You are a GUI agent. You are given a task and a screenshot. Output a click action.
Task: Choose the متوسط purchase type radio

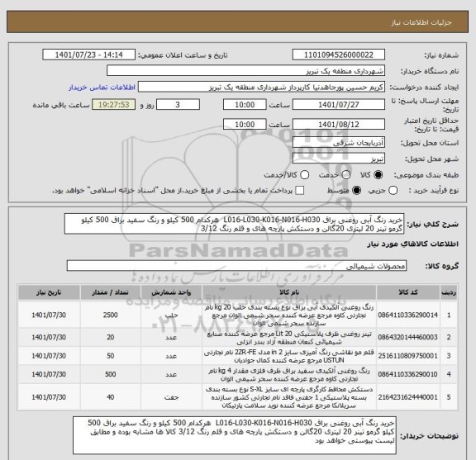coord(356,190)
